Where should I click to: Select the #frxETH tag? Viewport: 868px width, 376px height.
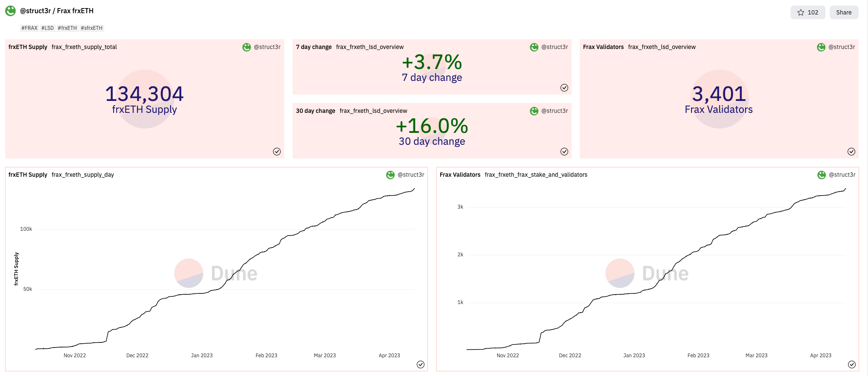click(x=67, y=28)
